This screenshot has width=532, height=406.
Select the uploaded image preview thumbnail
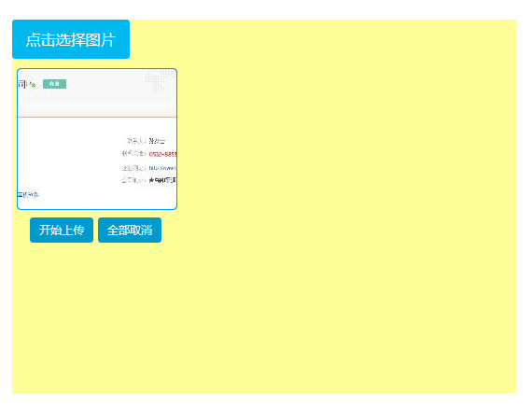(x=97, y=139)
